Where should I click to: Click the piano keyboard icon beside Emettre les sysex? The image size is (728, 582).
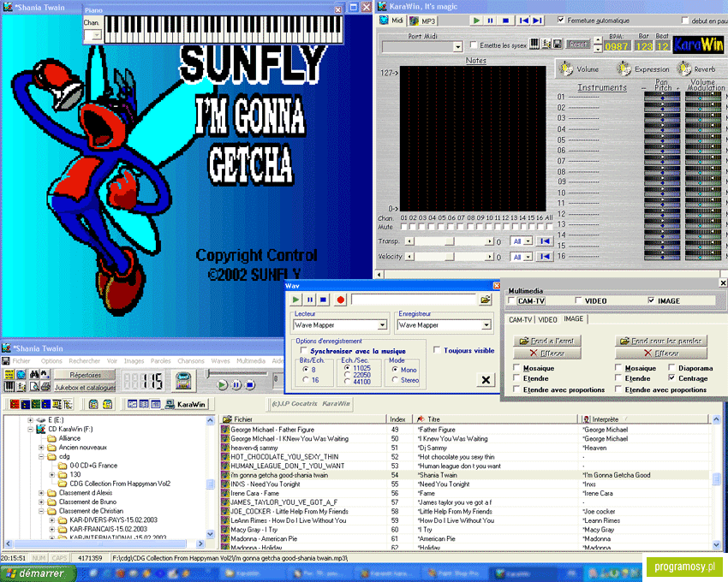(534, 44)
